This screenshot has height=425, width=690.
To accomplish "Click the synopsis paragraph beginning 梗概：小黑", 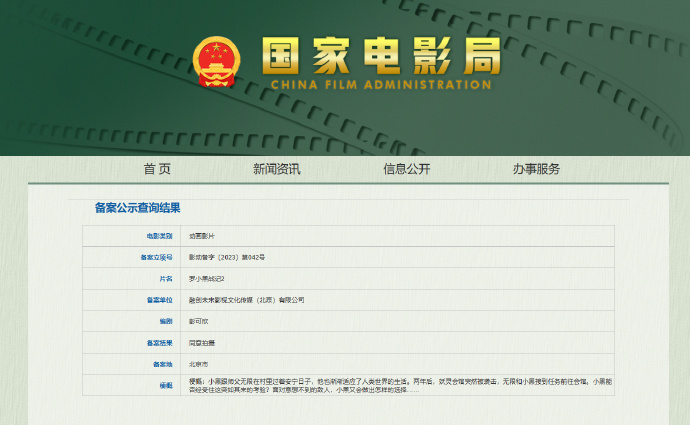I will 400,385.
